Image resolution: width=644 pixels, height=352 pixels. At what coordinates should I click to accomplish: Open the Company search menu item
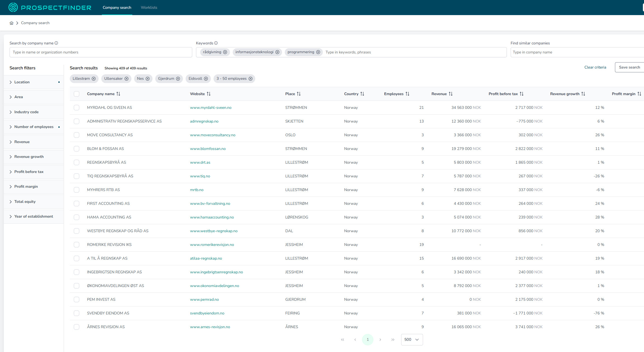tap(117, 7)
